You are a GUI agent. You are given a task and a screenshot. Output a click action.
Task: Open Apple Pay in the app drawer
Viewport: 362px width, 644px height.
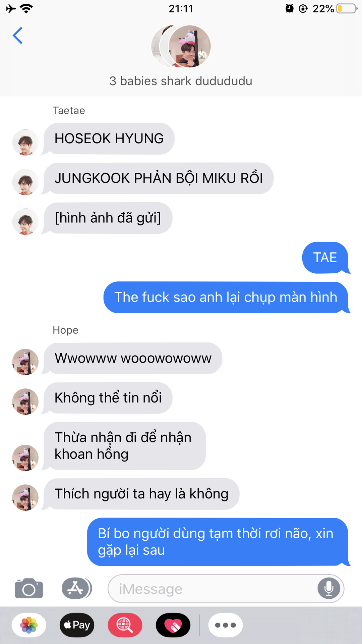tap(77, 625)
